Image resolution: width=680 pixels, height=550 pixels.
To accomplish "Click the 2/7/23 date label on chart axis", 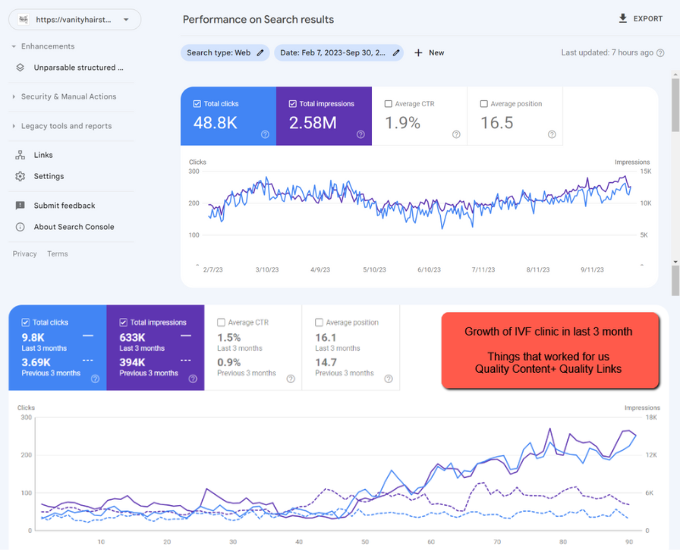I will click(x=213, y=270).
